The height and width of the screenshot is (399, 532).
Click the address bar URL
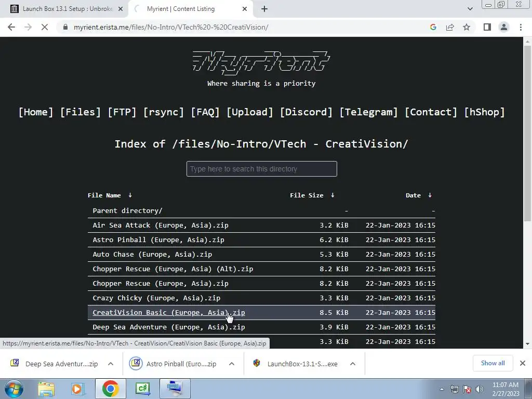pos(171,27)
